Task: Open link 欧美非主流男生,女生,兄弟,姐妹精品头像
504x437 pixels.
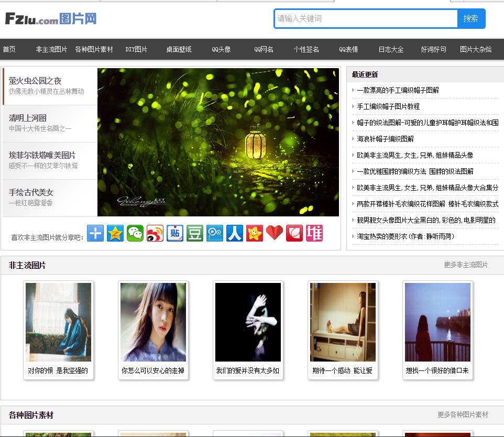Action: click(x=415, y=155)
